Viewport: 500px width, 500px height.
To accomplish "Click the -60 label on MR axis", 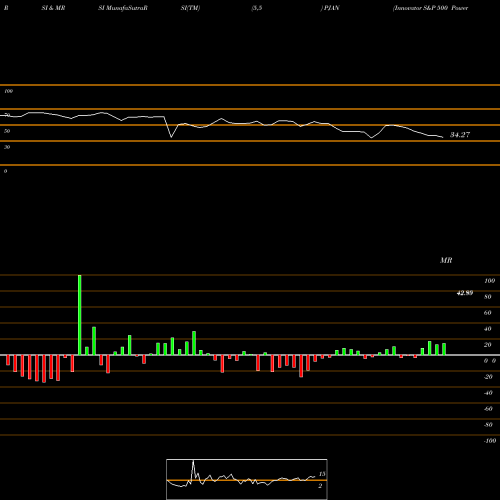I will pyautogui.click(x=488, y=409).
